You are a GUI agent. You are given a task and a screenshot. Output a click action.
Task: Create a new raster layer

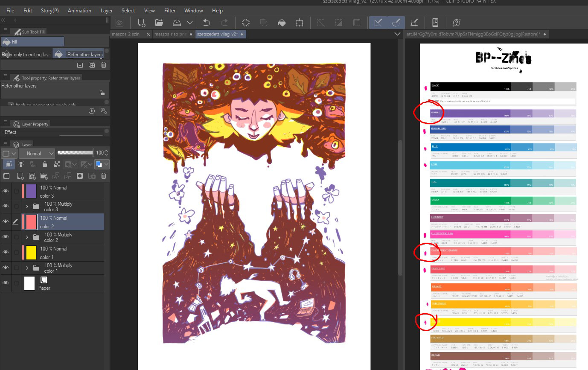tap(20, 176)
